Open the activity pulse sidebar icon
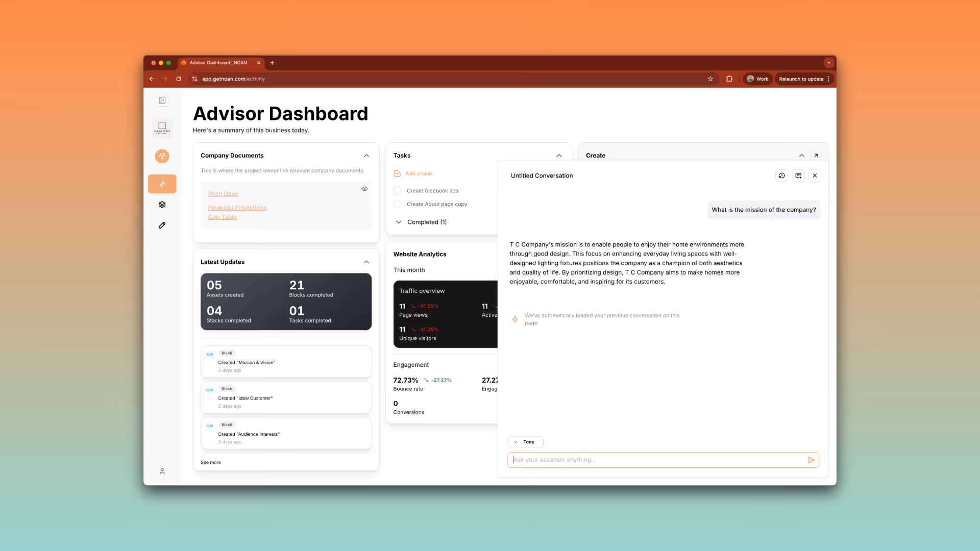 [162, 184]
